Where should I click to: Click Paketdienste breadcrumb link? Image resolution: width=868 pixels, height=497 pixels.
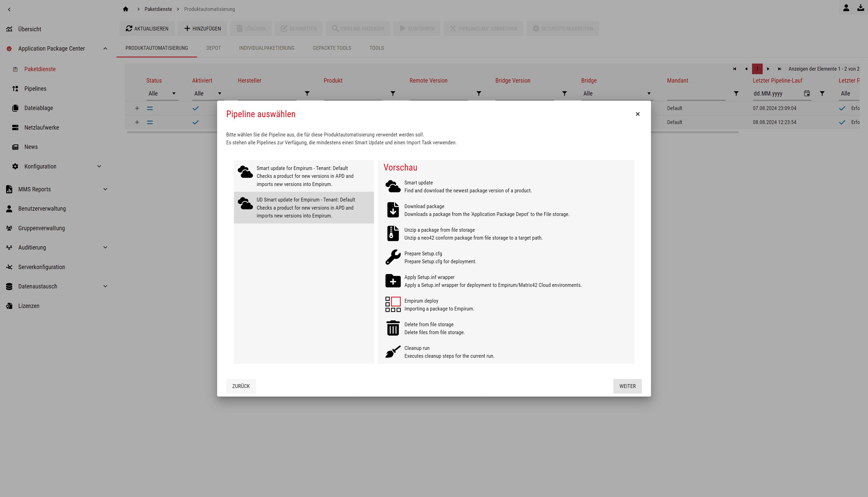pyautogui.click(x=158, y=9)
